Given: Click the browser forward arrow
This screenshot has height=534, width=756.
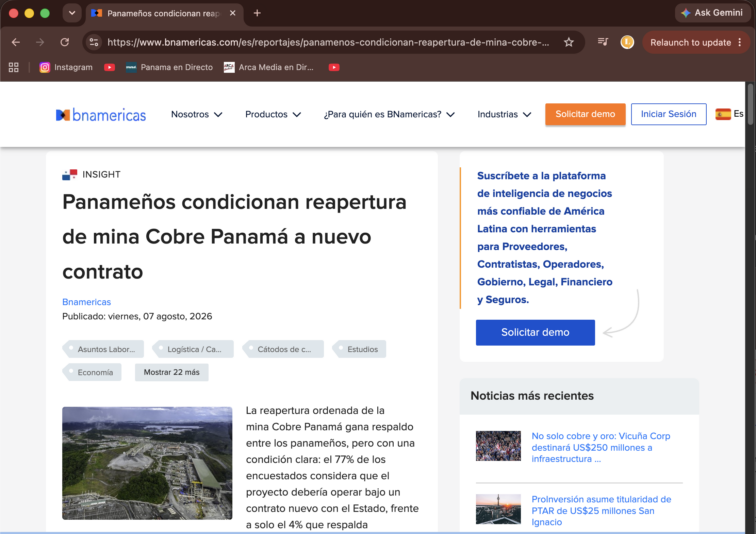Looking at the screenshot, I should [40, 42].
